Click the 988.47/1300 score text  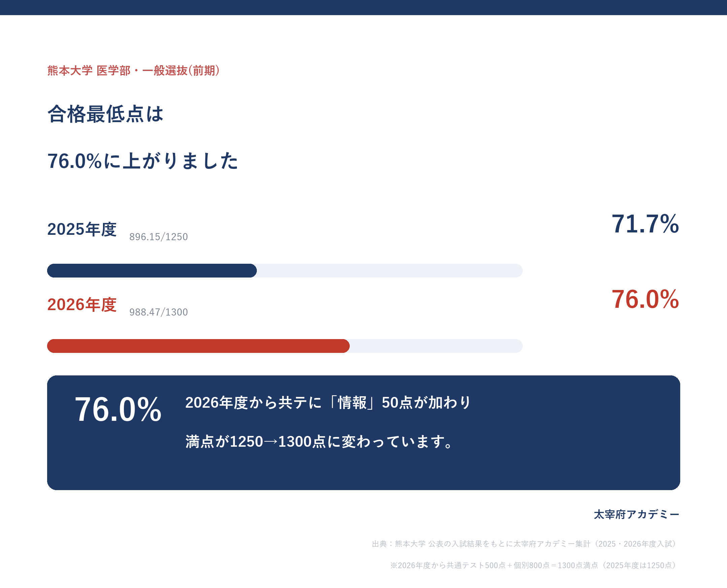click(x=159, y=312)
